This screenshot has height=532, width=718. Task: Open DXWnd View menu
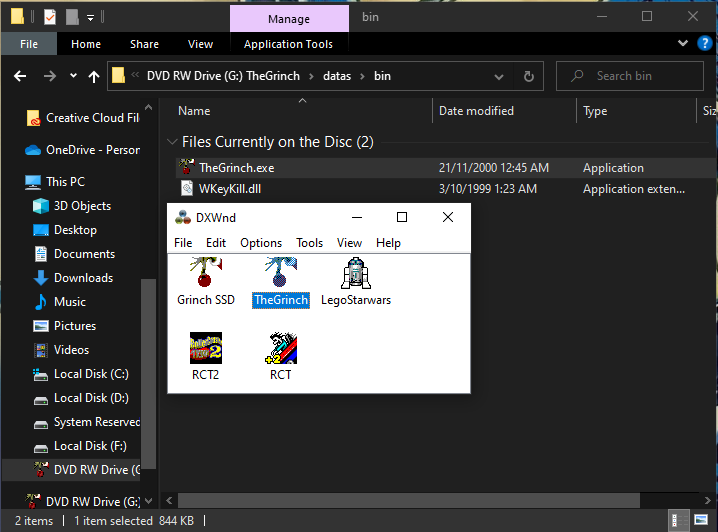[x=349, y=243]
